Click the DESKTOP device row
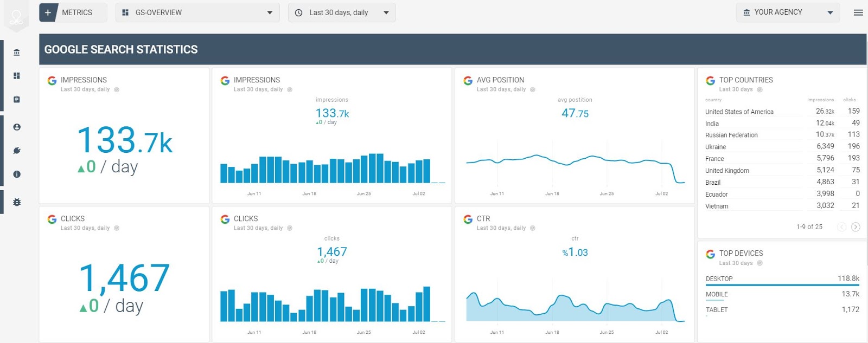Viewport: 868px width, 343px height. click(x=782, y=279)
